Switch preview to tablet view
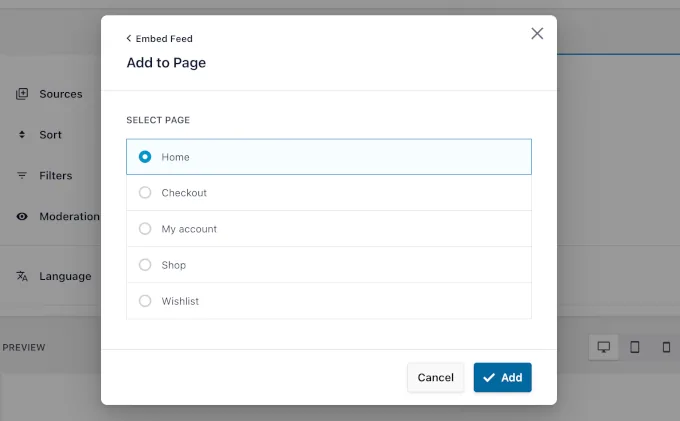Image resolution: width=680 pixels, height=421 pixels. (635, 347)
